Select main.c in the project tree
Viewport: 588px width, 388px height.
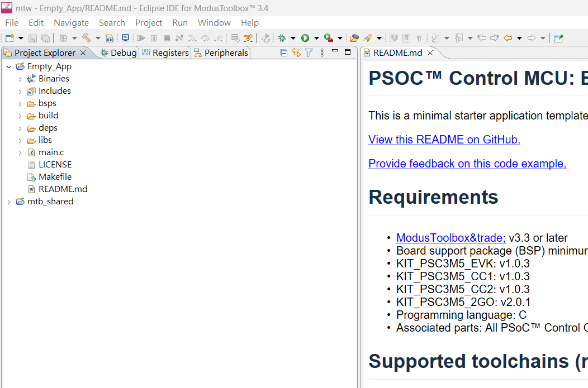51,152
